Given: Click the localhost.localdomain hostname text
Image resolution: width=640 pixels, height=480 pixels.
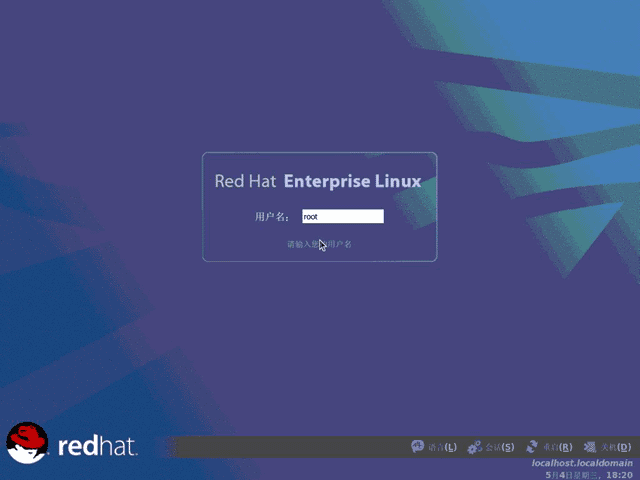Looking at the screenshot, I should [x=582, y=463].
